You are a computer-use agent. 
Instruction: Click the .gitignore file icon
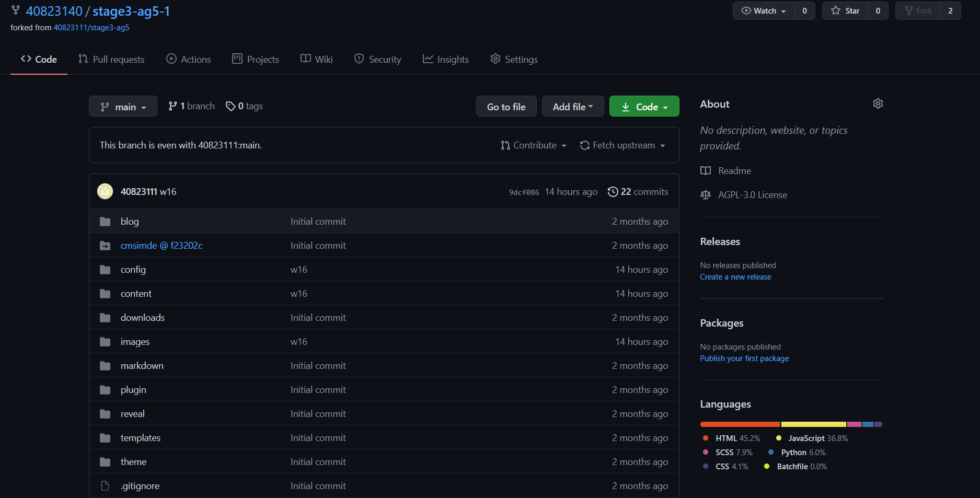[105, 486]
